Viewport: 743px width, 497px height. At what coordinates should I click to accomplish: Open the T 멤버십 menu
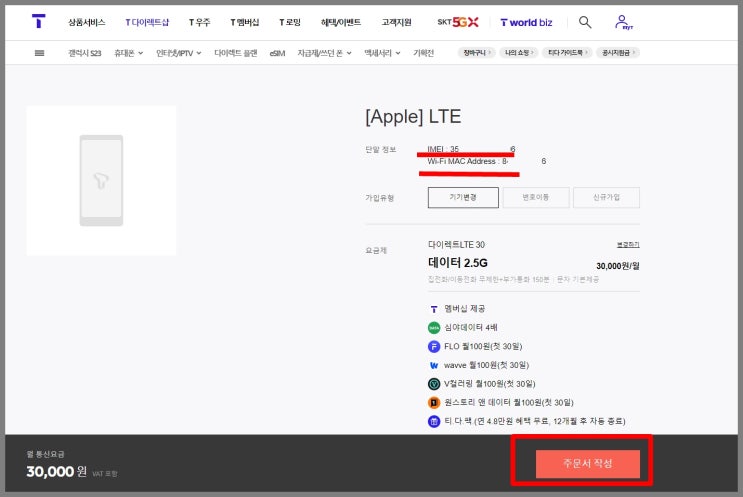(245, 22)
